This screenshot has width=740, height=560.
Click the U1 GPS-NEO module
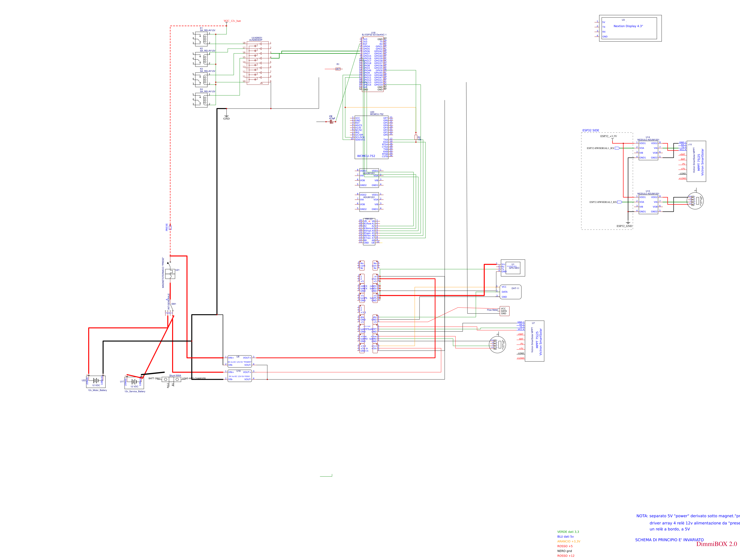click(513, 268)
